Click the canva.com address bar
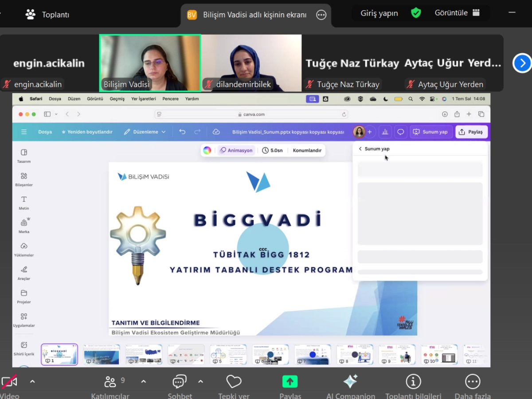Screen dimensions: 532x399 click(252, 114)
